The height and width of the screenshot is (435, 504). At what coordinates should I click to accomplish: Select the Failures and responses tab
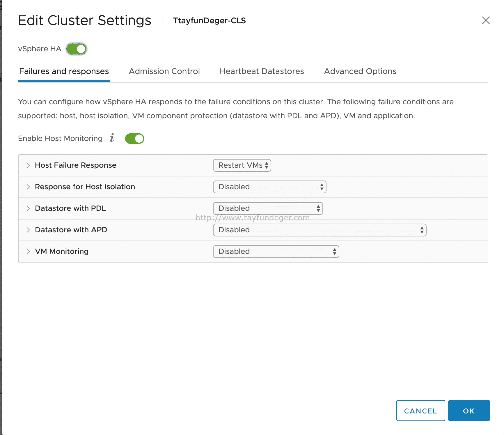[x=64, y=71]
